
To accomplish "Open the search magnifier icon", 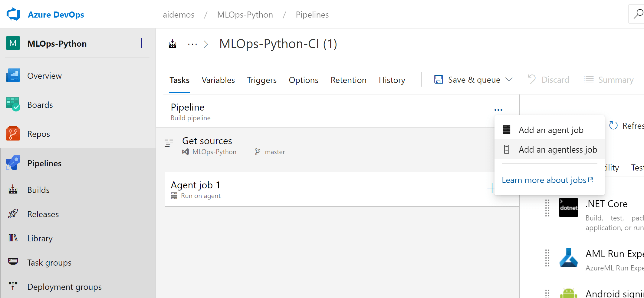I will (638, 14).
